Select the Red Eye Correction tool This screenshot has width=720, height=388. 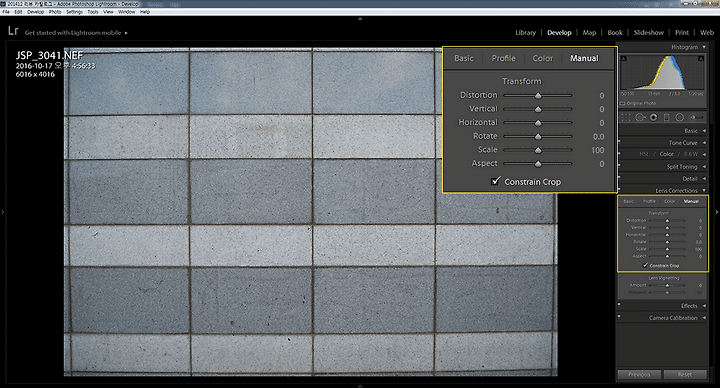click(x=653, y=118)
